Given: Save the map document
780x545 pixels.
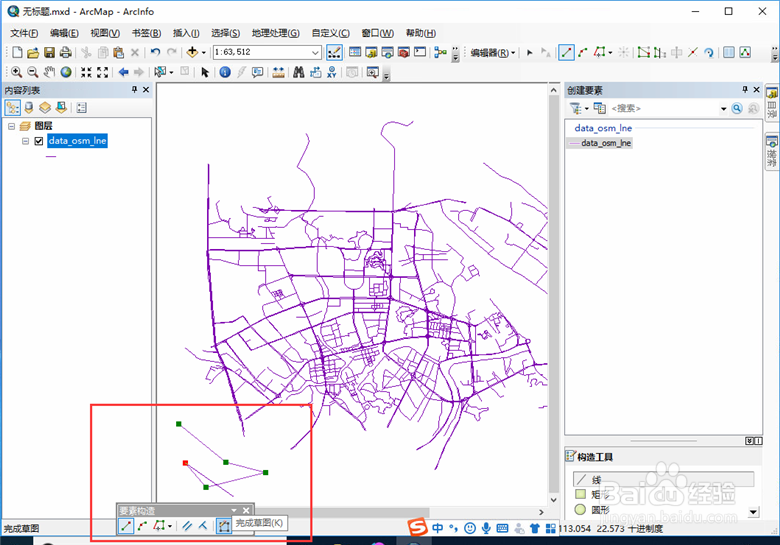Looking at the screenshot, I should pyautogui.click(x=49, y=52).
